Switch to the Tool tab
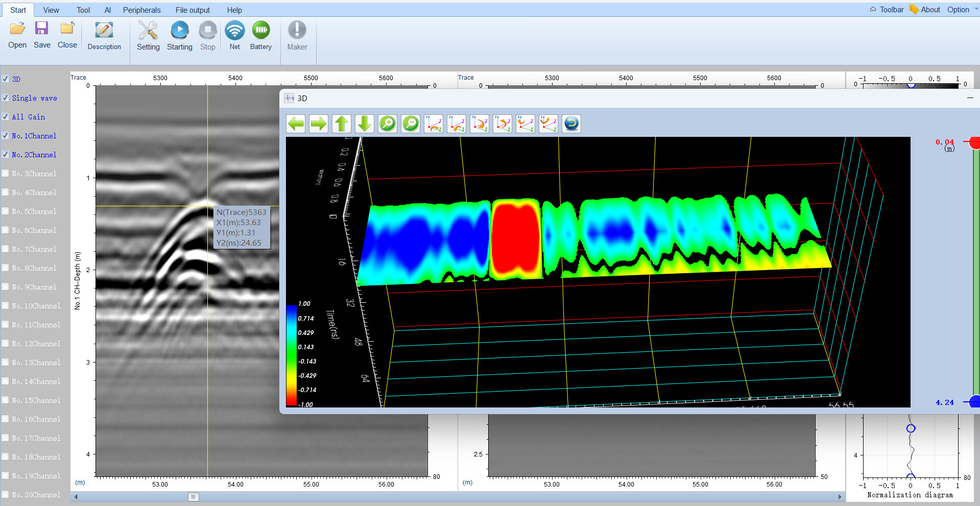 coord(83,10)
